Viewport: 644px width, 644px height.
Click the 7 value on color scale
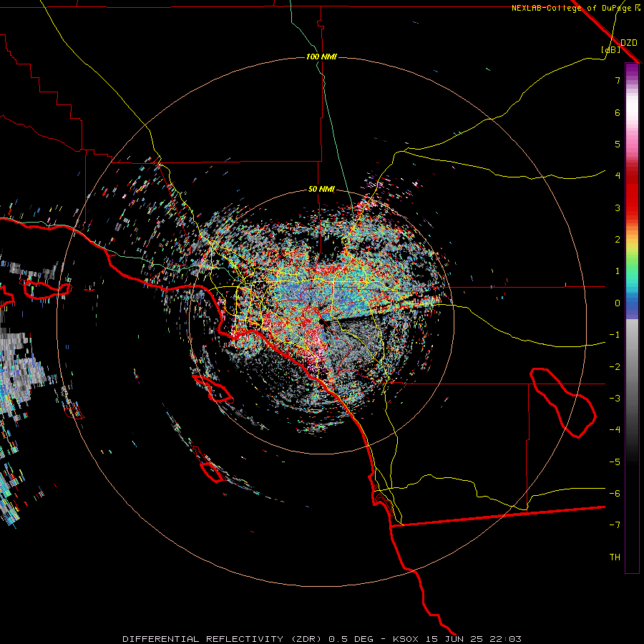[x=618, y=80]
